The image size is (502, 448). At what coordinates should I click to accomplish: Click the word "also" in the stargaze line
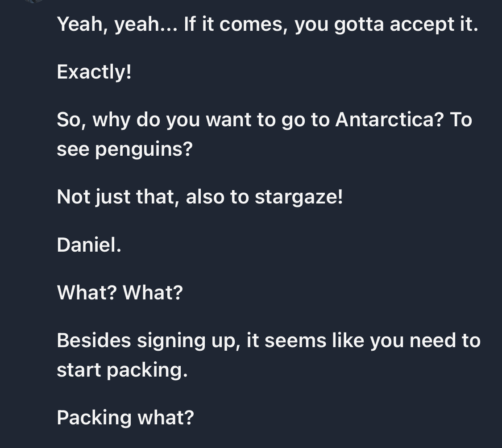(x=205, y=197)
